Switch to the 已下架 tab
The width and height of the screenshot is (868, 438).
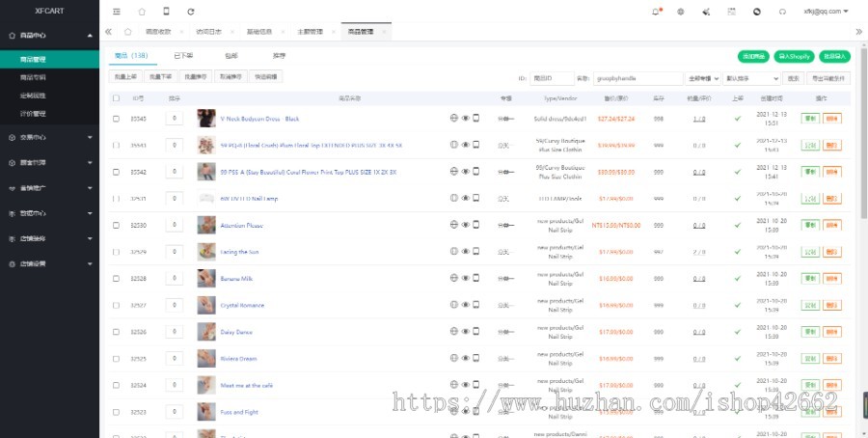pos(183,56)
